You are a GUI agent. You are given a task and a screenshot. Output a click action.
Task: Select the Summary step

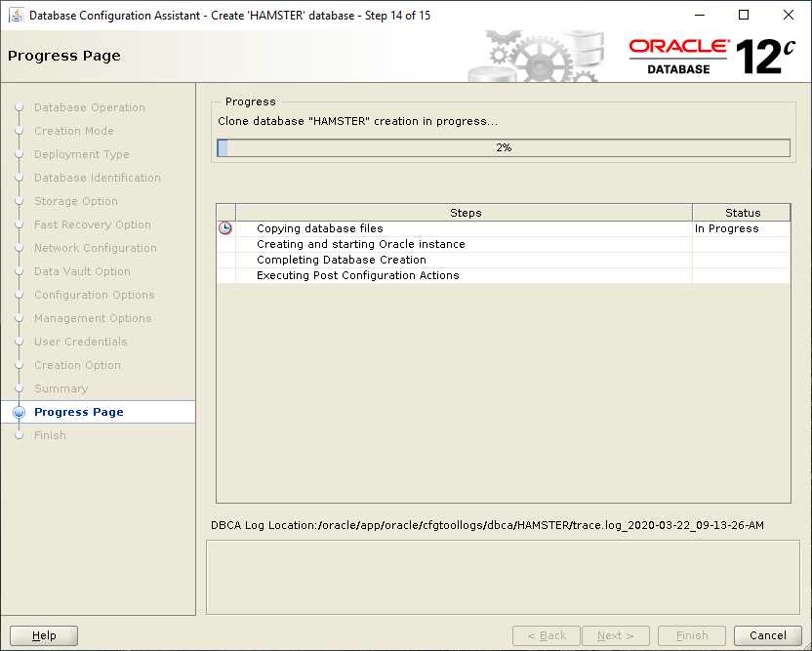click(61, 388)
